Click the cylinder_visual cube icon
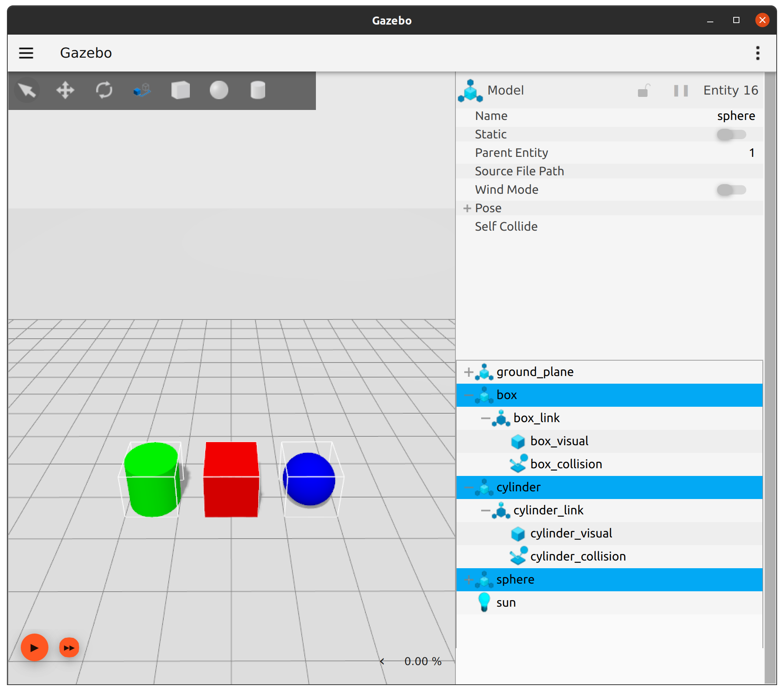Screen dimensions: 784x692 click(518, 534)
